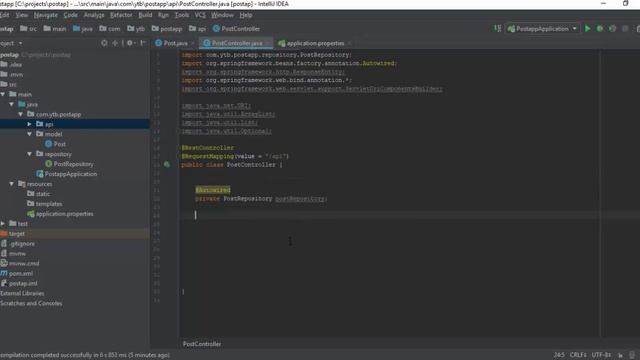Start debugging with the Debug bug icon

click(600, 29)
